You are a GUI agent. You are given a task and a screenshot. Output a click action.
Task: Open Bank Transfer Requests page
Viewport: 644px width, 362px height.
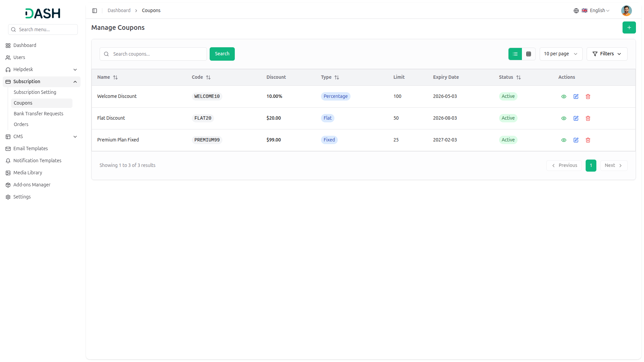pos(42,114)
